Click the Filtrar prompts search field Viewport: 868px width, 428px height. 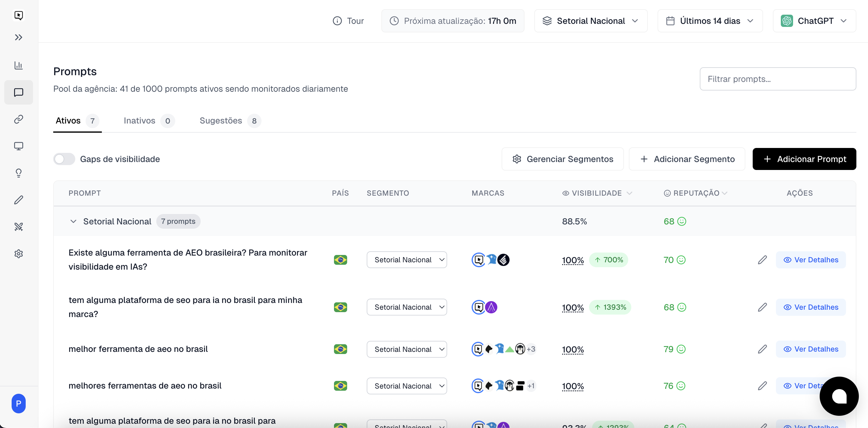(777, 79)
